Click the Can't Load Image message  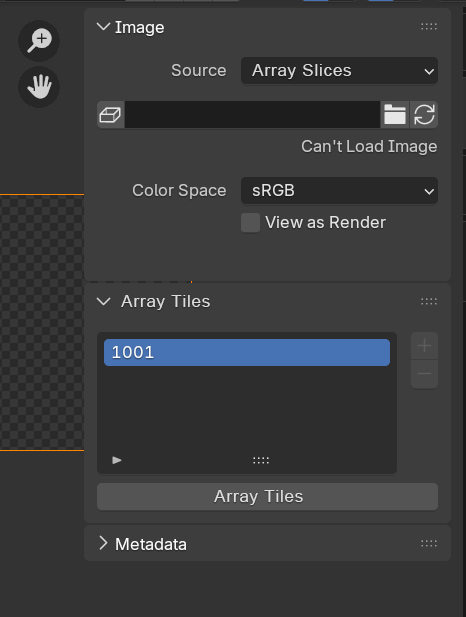point(369,146)
